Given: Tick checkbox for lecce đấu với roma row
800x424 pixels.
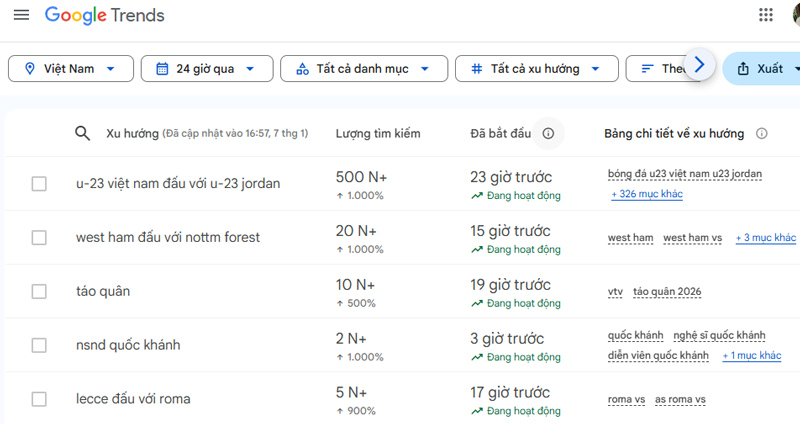Looking at the screenshot, I should pos(39,399).
